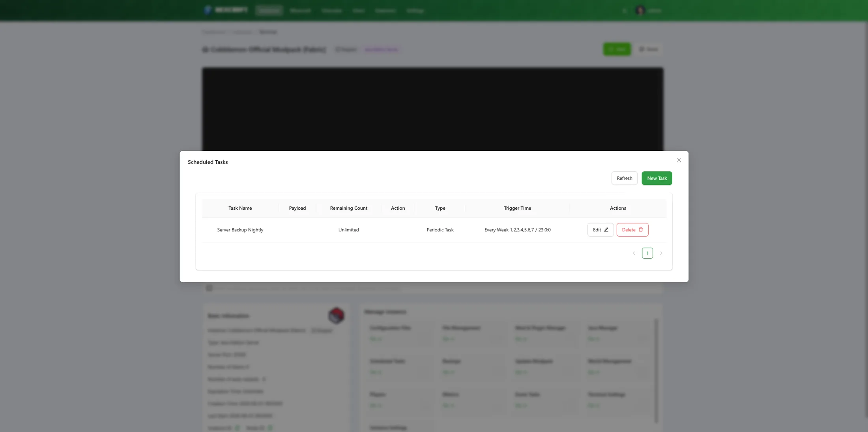Refresh the scheduled tasks list
The height and width of the screenshot is (432, 868).
pos(624,178)
